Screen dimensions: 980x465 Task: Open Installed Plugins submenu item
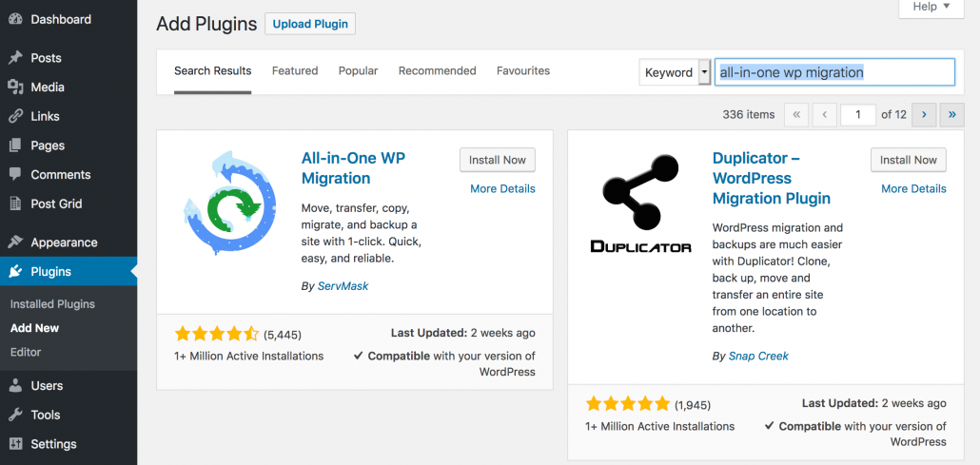click(52, 304)
